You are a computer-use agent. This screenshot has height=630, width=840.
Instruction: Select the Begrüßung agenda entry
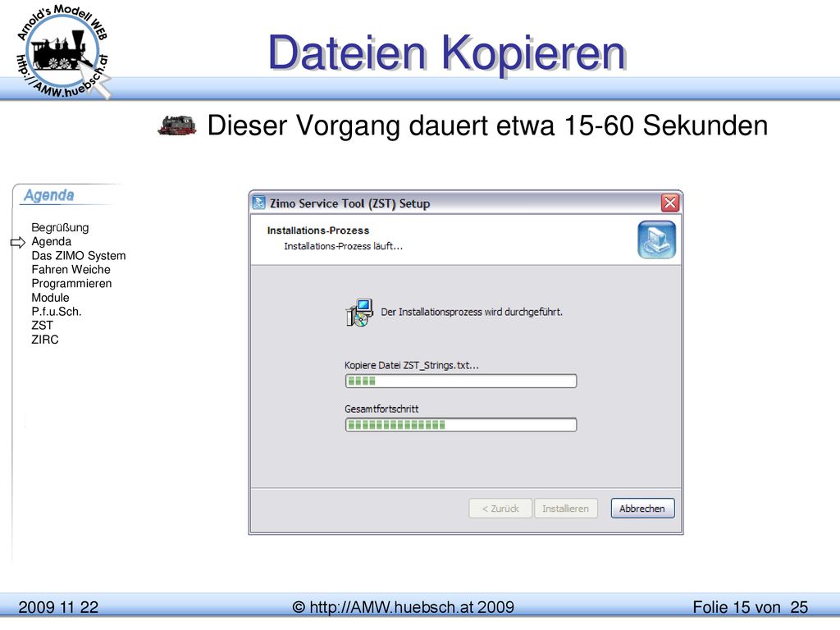tap(60, 228)
